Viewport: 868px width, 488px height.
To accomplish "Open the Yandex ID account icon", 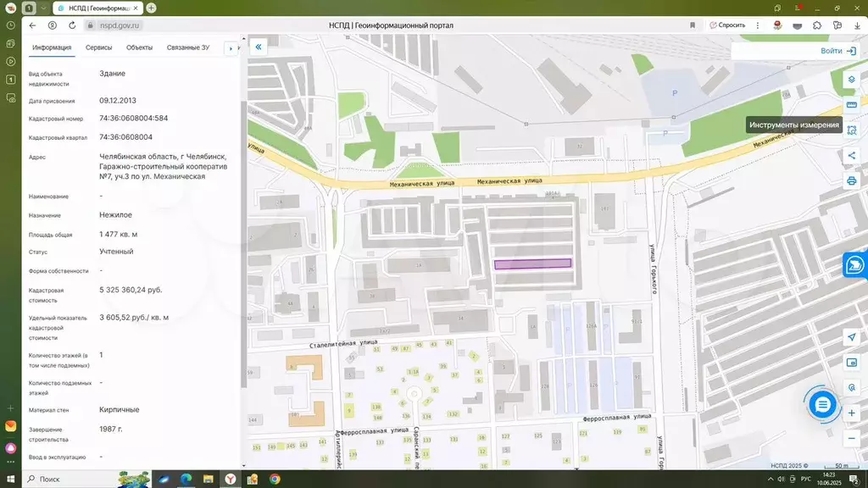I will [52, 25].
